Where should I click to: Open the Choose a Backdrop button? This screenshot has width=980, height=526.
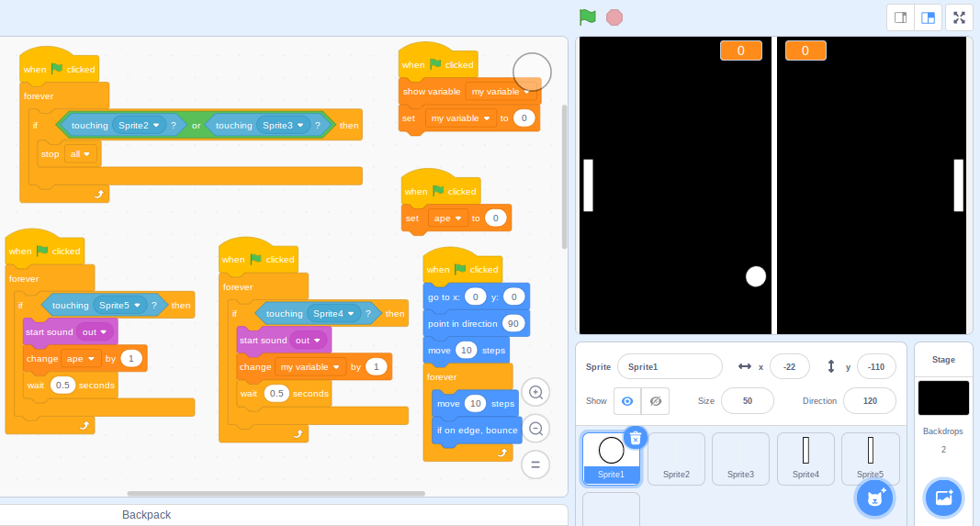coord(943,498)
